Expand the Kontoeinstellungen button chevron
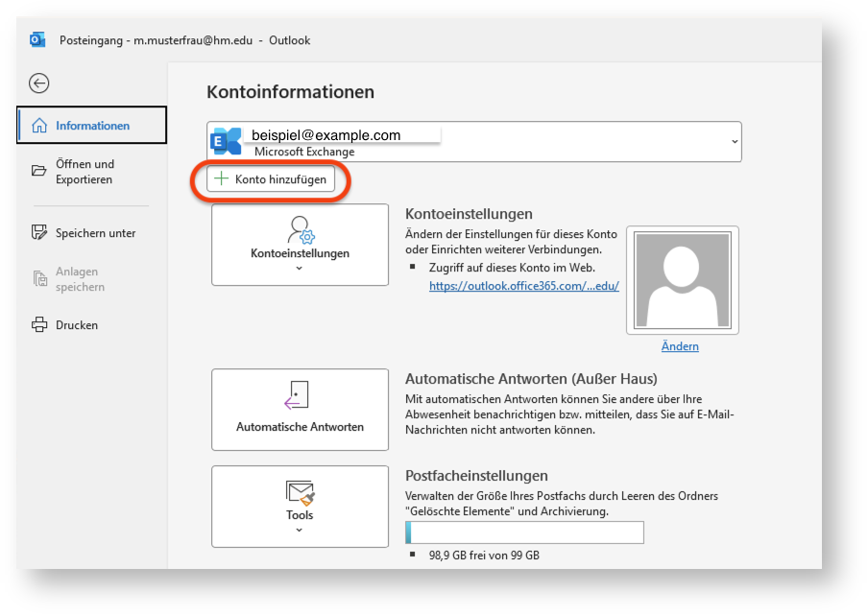The image size is (868, 615). 300,269
